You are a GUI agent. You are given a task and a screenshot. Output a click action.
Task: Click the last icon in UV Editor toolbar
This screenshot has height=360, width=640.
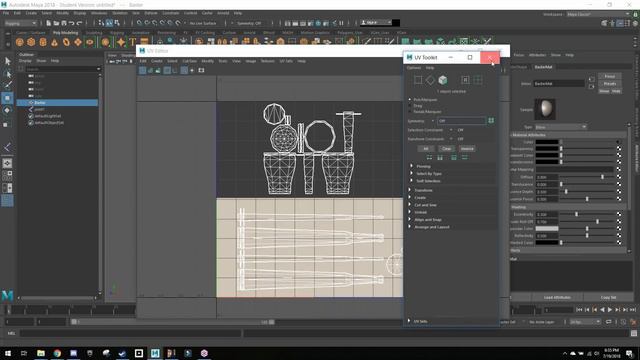pos(201,70)
